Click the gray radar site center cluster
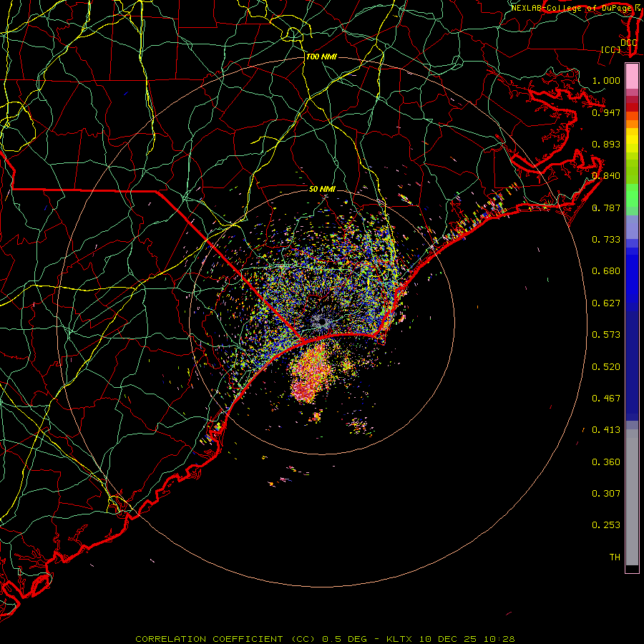Viewport: 644px width, 644px height. (x=321, y=323)
